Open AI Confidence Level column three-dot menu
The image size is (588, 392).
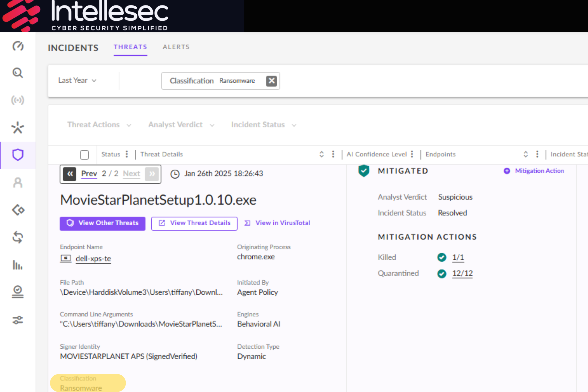point(412,154)
